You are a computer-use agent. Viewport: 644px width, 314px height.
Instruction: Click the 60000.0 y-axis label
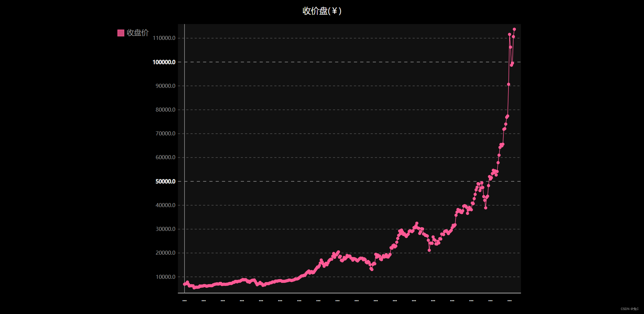(x=165, y=157)
